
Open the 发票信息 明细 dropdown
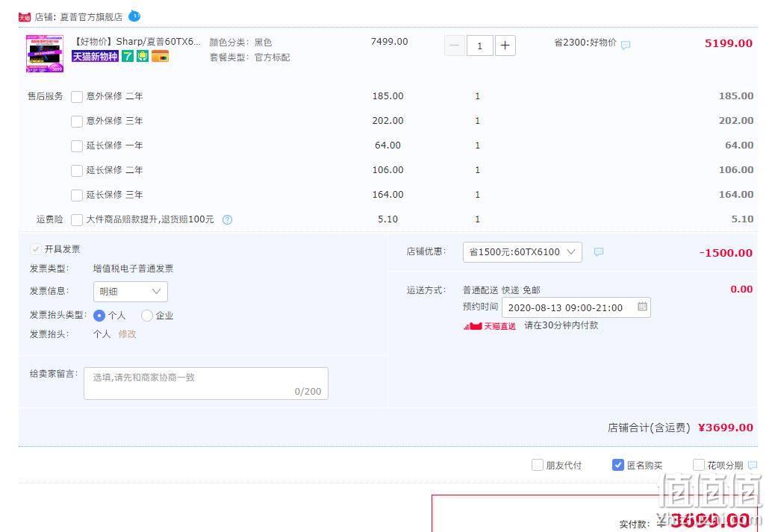coord(131,292)
